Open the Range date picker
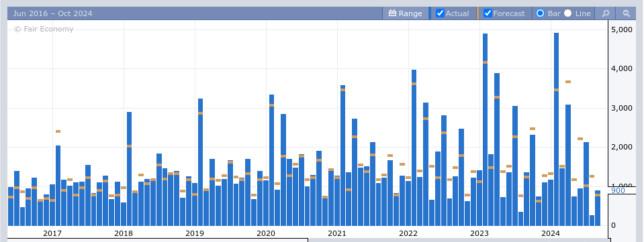The width and height of the screenshot is (644, 242). (x=406, y=13)
